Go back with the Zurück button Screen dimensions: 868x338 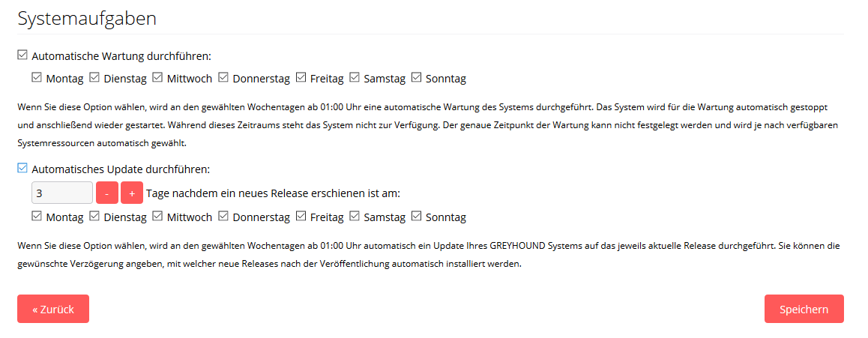(x=53, y=309)
